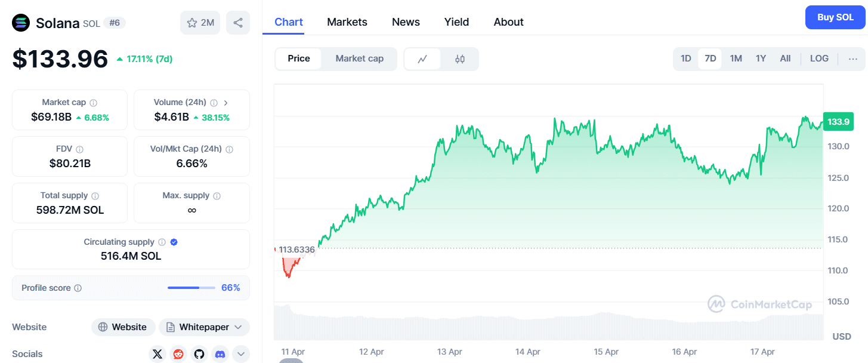
Task: Expand more socials chevron
Action: tap(241, 354)
